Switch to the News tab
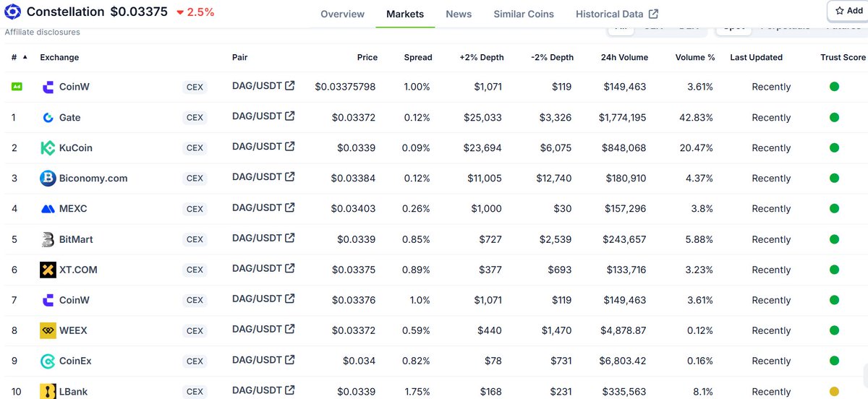 [x=459, y=14]
